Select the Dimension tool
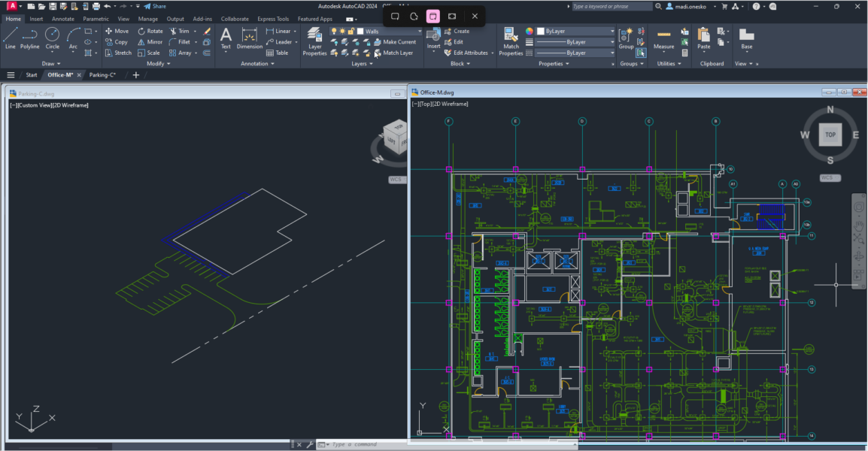The width and height of the screenshot is (868, 451). (250, 38)
